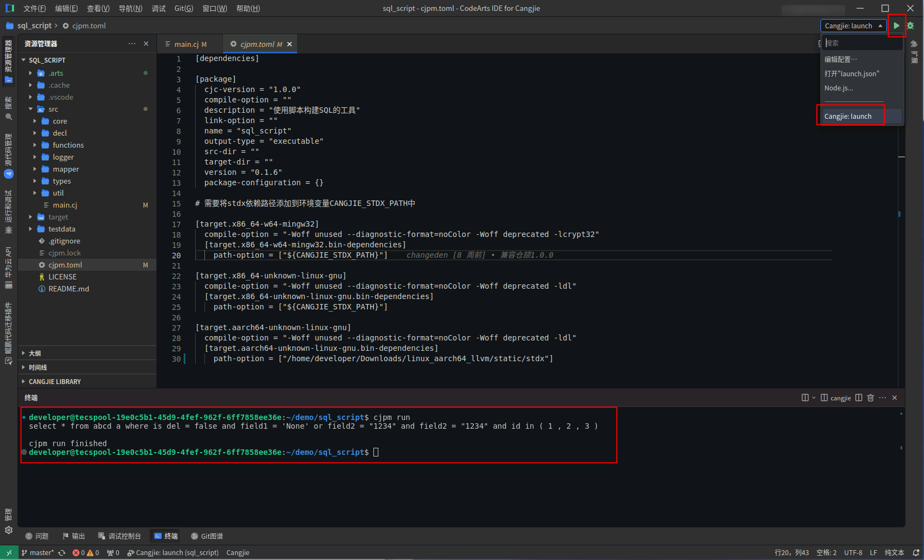Close the cjpm.toml editor tab
The width and height of the screenshot is (924, 560).
289,44
